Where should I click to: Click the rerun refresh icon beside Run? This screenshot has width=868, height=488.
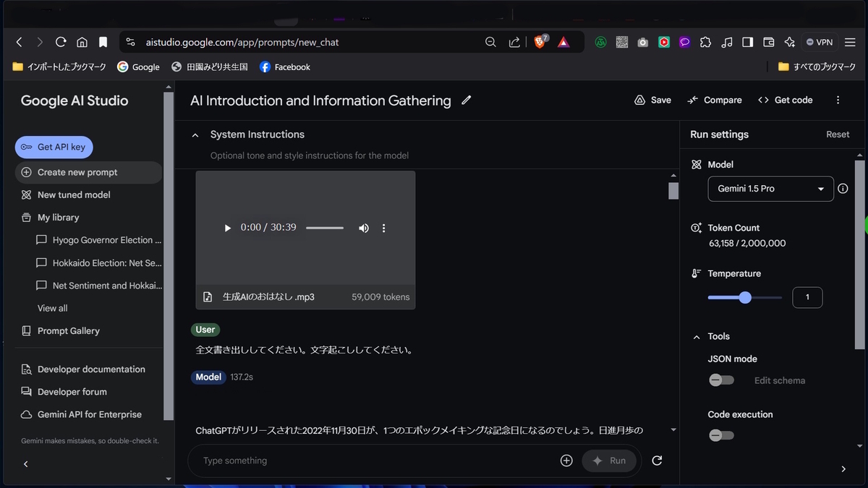tap(657, 461)
